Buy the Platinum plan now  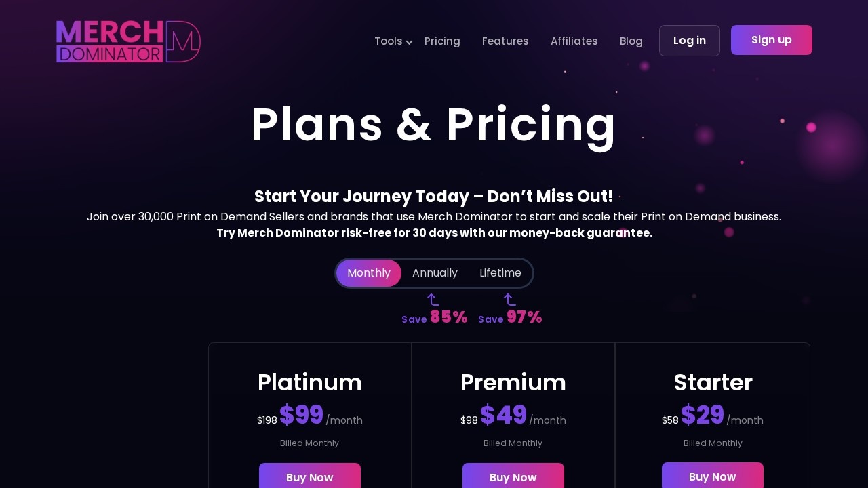tap(310, 476)
